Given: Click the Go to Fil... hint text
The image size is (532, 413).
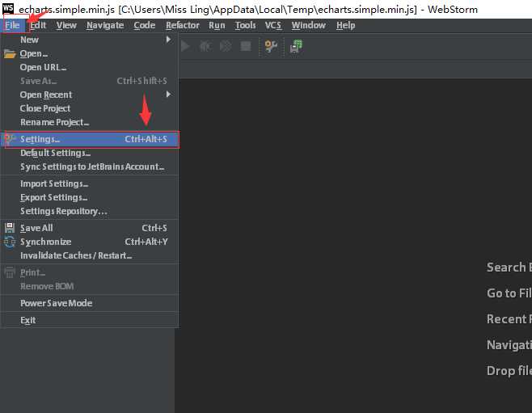Looking at the screenshot, I should click(509, 293).
